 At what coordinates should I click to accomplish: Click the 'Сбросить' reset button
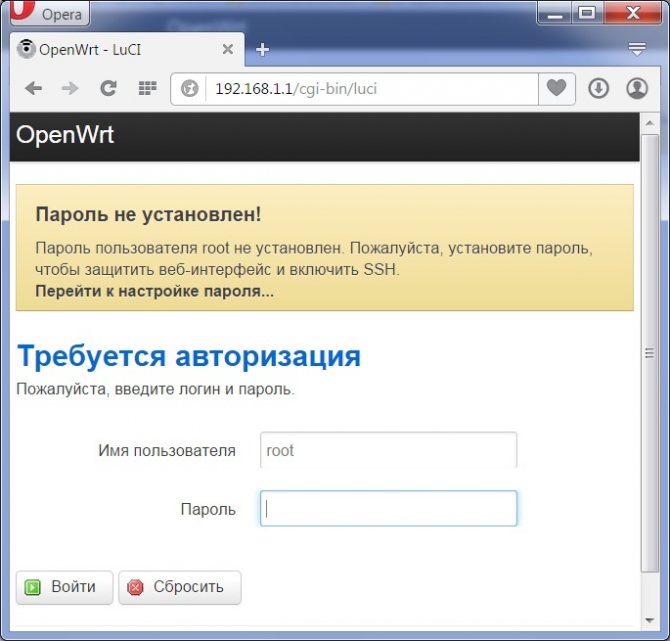(x=180, y=587)
